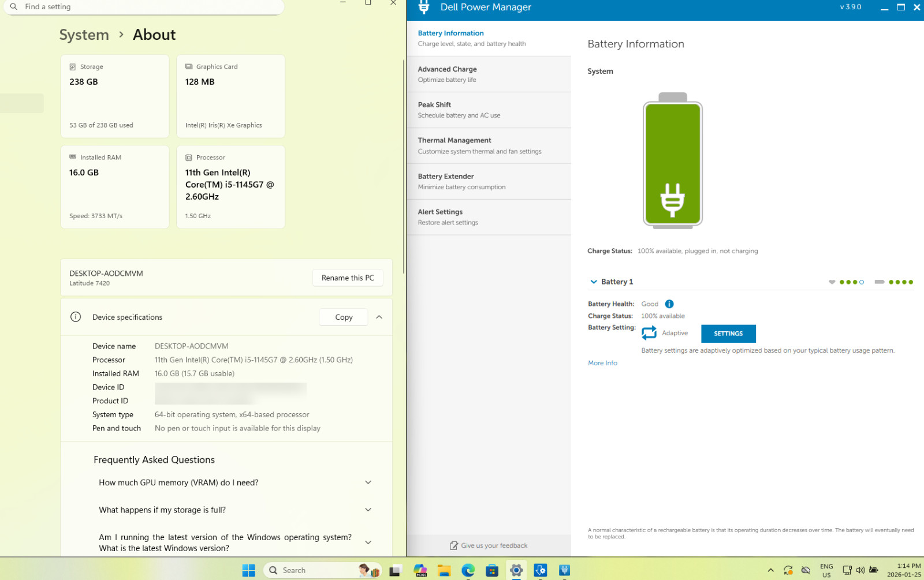This screenshot has height=580, width=924.
Task: Open the More Info link
Action: click(602, 363)
